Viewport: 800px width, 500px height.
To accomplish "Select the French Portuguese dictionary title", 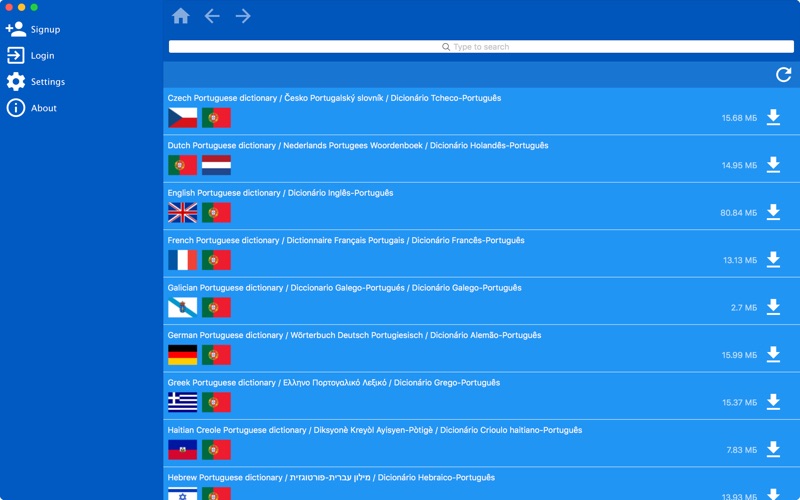I will point(346,240).
